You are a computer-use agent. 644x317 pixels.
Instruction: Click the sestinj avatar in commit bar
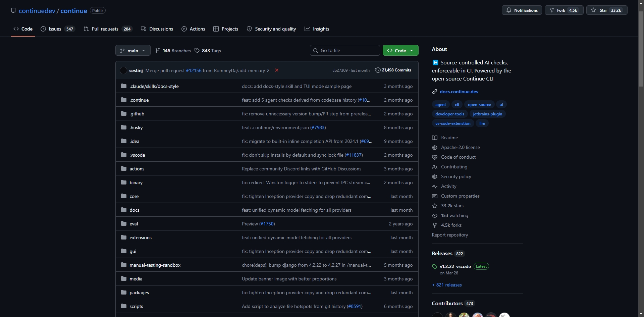coord(123,70)
